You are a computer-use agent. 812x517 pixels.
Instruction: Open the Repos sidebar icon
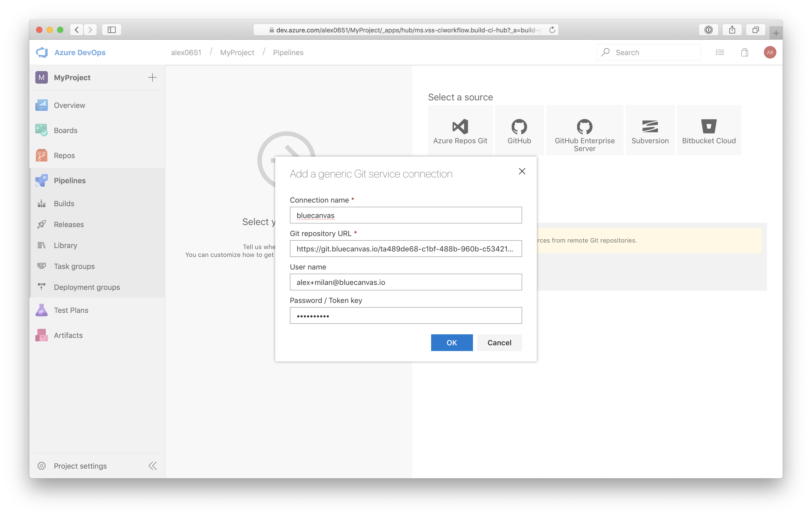(42, 155)
